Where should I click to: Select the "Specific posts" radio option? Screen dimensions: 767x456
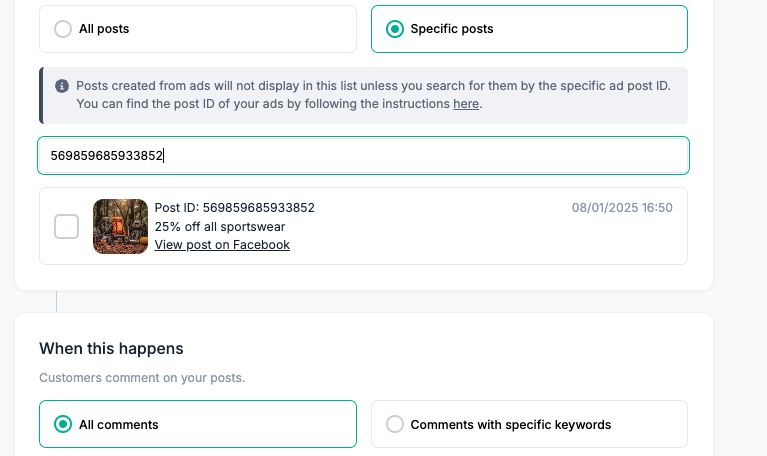pyautogui.click(x=394, y=29)
